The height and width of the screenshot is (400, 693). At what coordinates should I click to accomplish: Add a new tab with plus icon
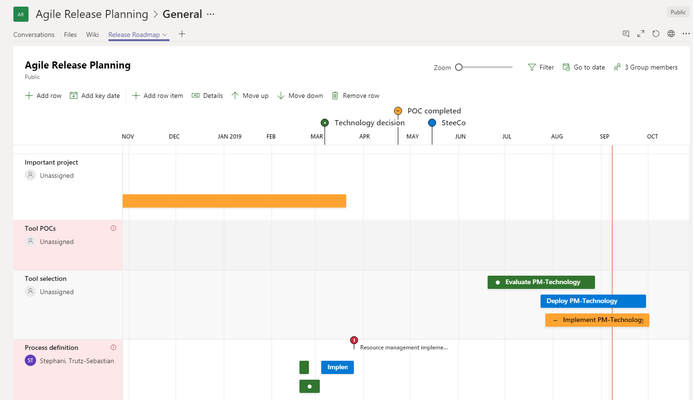click(182, 34)
